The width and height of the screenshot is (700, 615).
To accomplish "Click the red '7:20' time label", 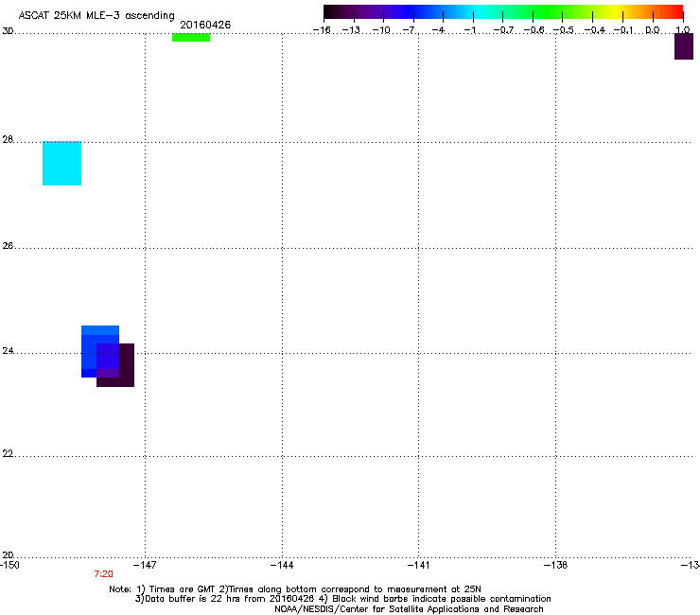I will [103, 574].
